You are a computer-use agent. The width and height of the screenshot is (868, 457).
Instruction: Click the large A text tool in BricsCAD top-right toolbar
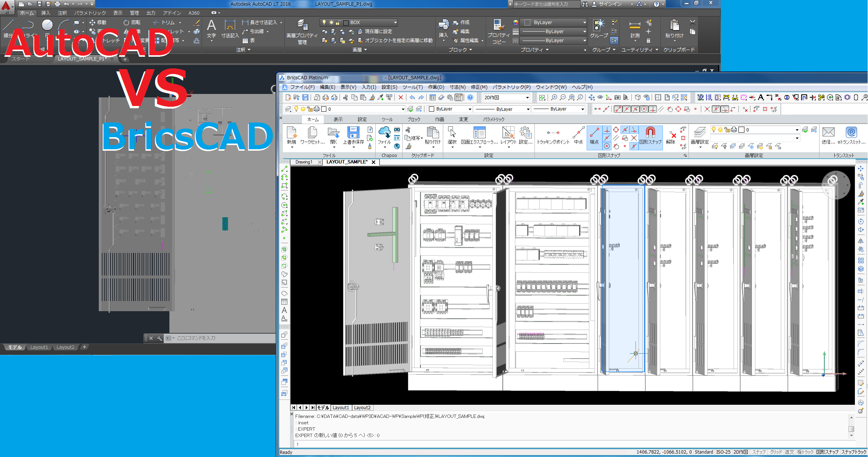[x=761, y=98]
